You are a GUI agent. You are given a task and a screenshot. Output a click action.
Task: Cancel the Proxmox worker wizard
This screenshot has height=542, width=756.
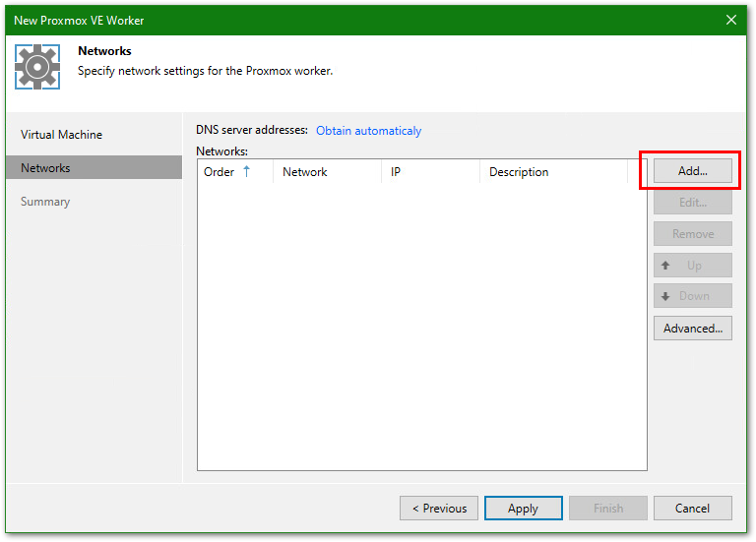(x=692, y=509)
